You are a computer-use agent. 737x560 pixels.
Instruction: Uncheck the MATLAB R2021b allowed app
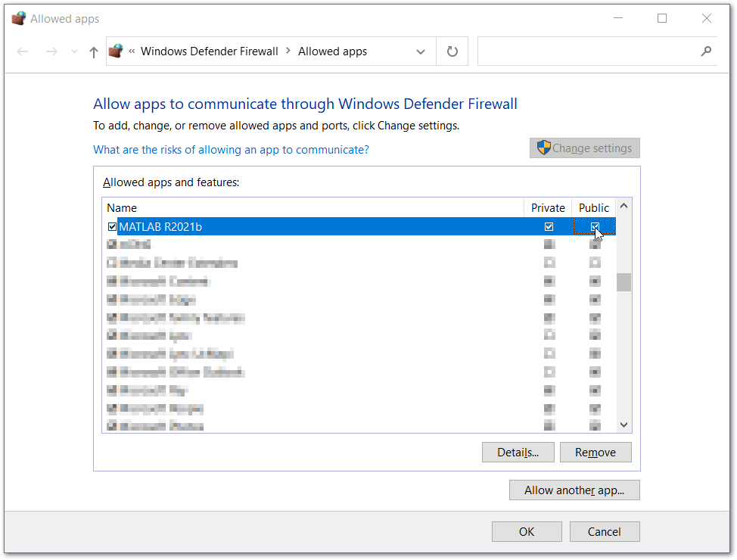point(112,226)
